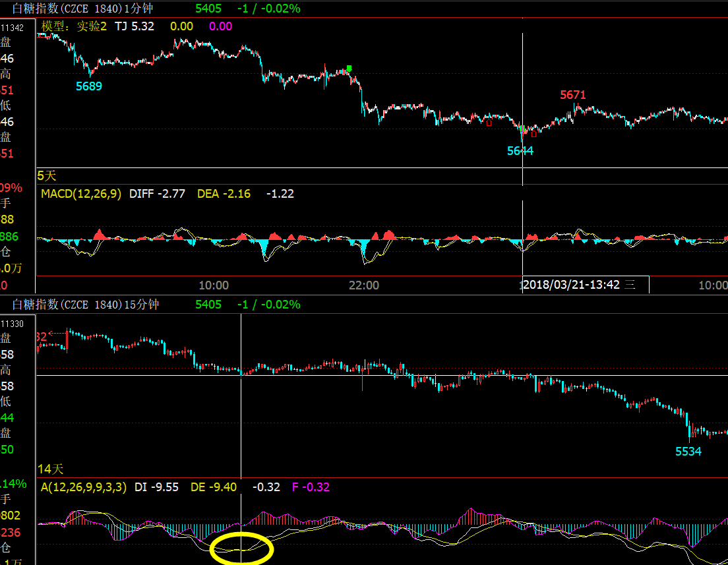Click green signal arrow before the 22:00 price drop
The image size is (728, 565).
coord(349,69)
